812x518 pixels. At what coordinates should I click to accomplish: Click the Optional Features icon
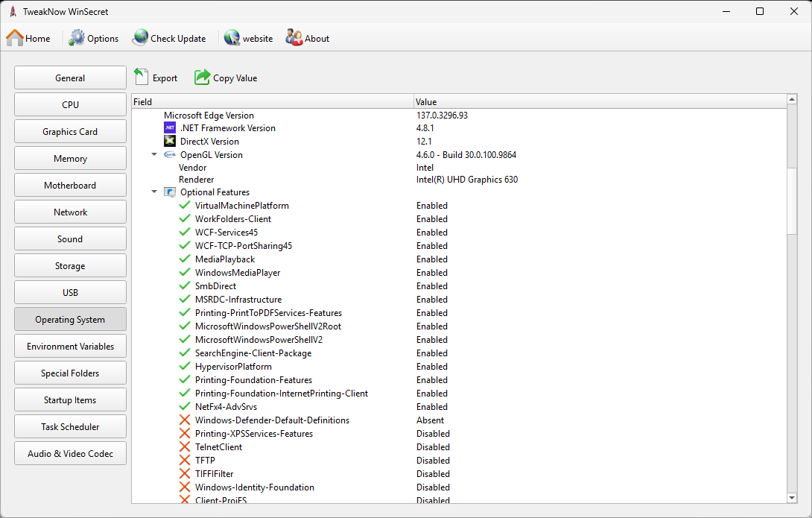[x=170, y=192]
